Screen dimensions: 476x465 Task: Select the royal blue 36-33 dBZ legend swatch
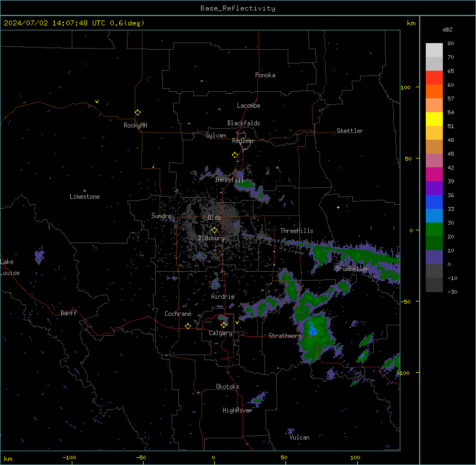click(434, 202)
